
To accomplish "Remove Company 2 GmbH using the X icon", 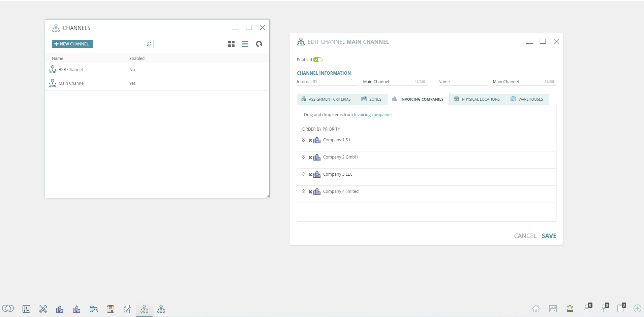I will 310,157.
